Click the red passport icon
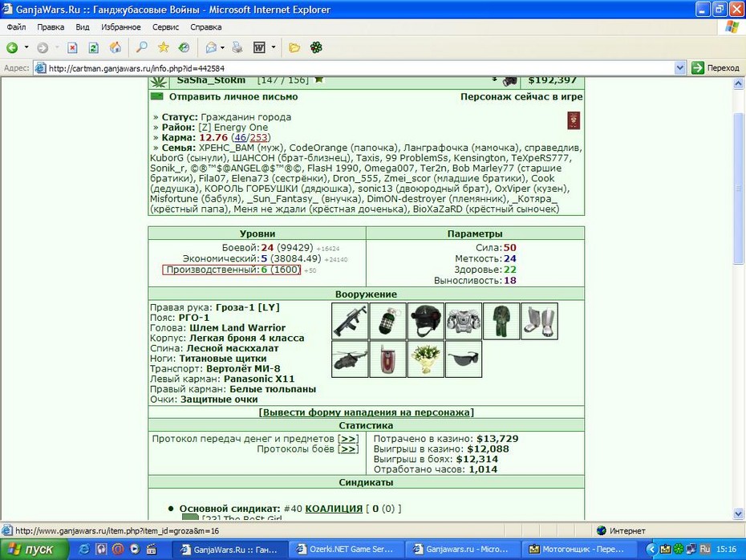Screen dimensions: 746x560 [x=574, y=120]
